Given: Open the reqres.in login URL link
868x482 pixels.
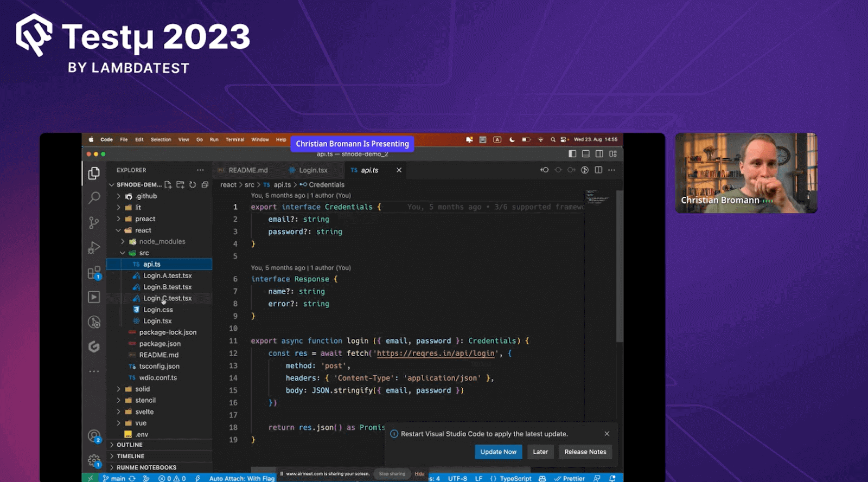Looking at the screenshot, I should 436,354.
